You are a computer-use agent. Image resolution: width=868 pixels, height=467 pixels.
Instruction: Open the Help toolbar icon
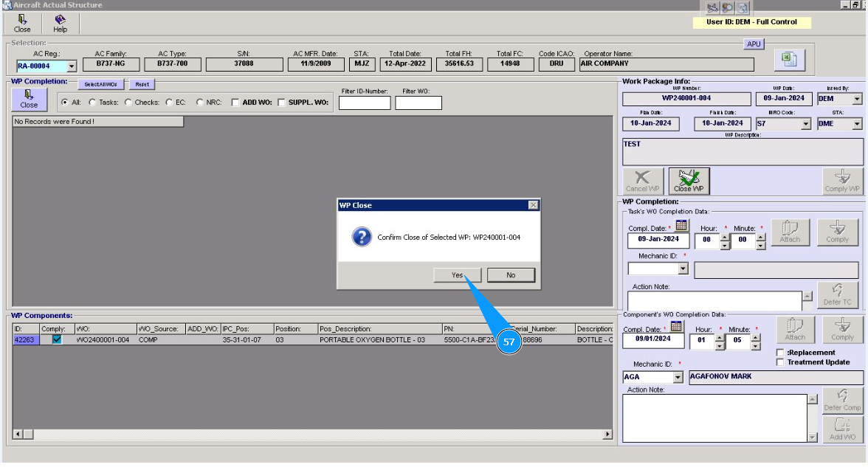pos(60,24)
